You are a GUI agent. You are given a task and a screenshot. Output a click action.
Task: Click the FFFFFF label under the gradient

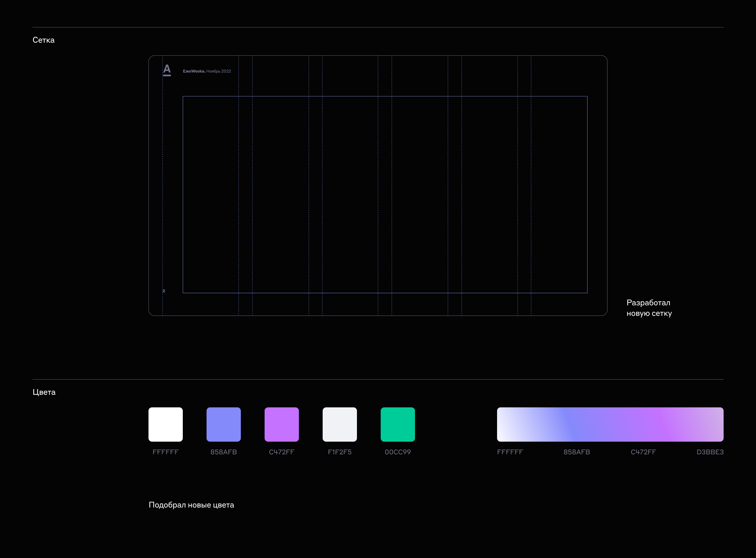point(510,452)
